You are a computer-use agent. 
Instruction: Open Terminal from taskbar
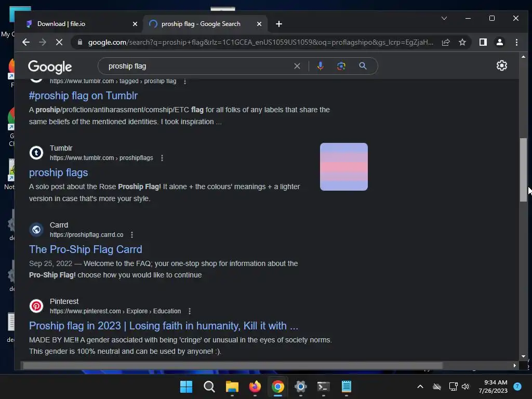[x=323, y=387]
